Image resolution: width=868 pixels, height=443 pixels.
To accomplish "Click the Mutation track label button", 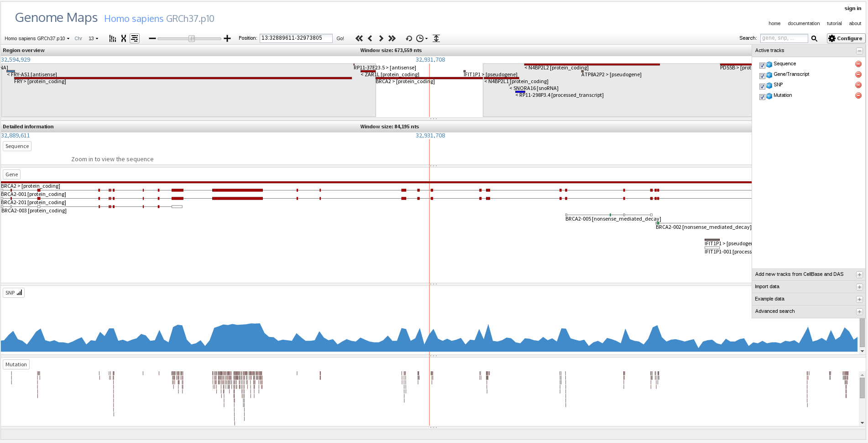I will pyautogui.click(x=16, y=364).
